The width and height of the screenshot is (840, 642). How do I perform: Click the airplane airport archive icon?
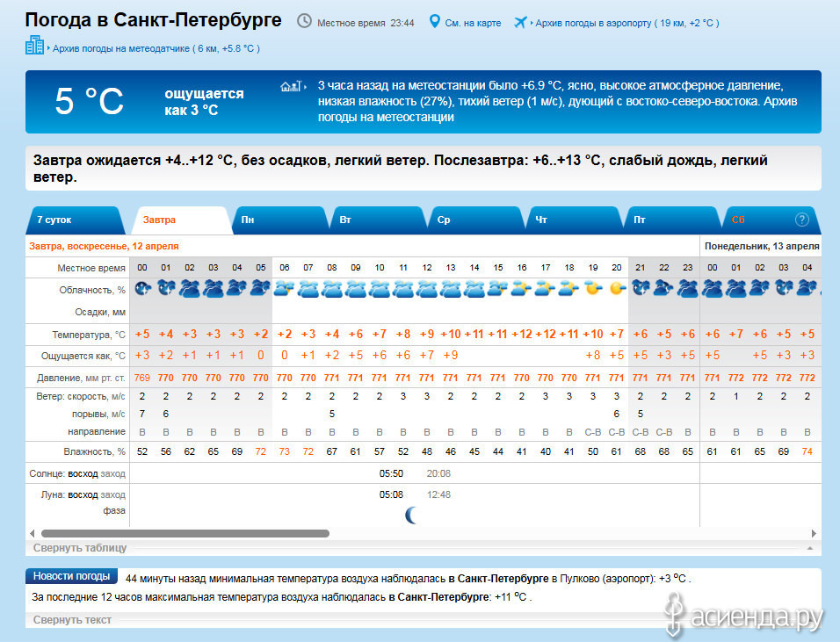[x=519, y=22]
